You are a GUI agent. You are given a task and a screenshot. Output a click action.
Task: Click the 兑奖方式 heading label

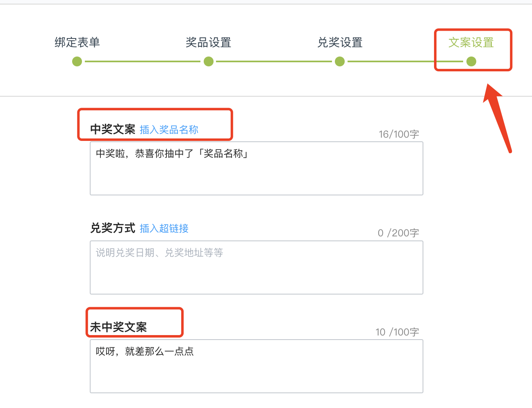(113, 228)
